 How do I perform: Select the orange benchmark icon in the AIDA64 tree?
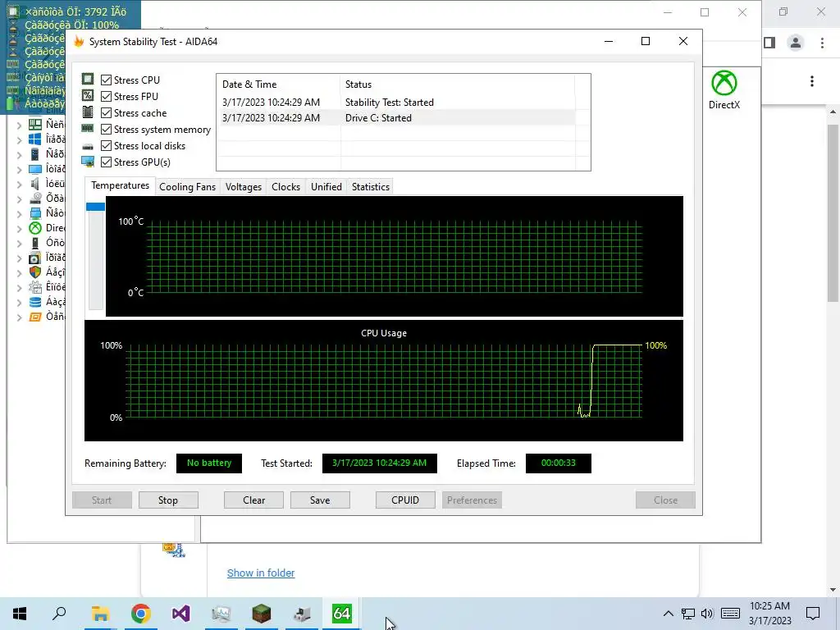[34, 317]
